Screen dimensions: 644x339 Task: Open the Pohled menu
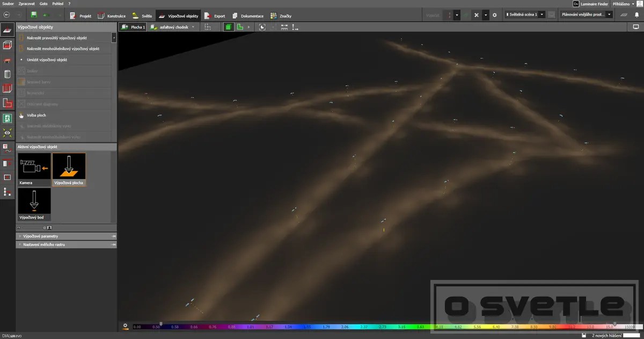(x=57, y=3)
